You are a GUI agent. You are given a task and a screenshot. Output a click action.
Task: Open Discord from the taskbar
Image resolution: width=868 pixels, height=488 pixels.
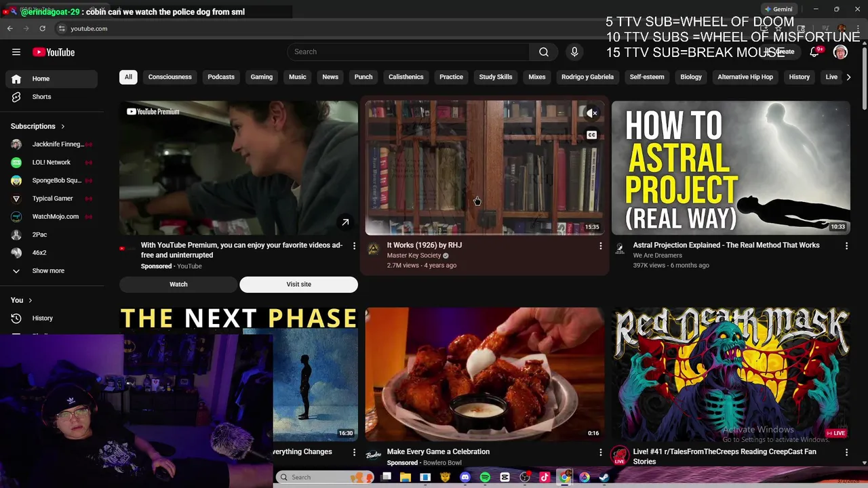(x=465, y=477)
